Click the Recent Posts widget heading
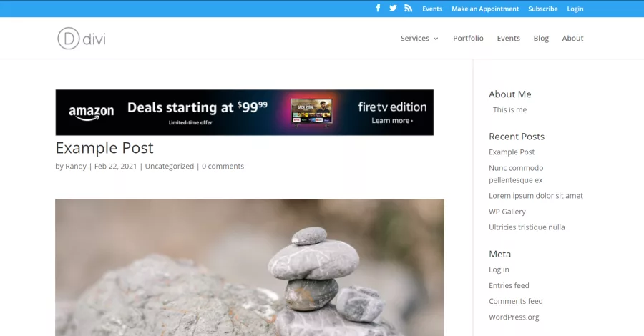 [x=516, y=137]
